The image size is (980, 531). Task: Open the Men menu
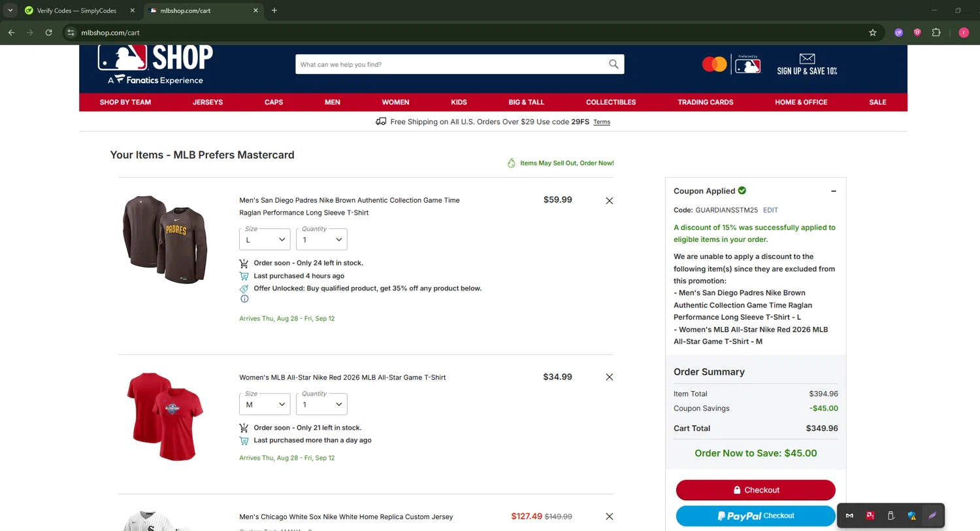coord(333,102)
